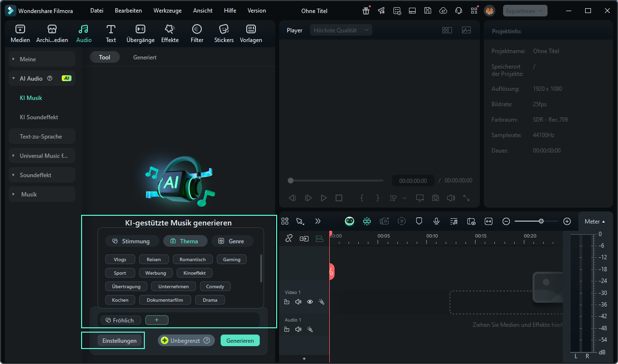
Task: Open the Datei menu
Action: pos(97,11)
